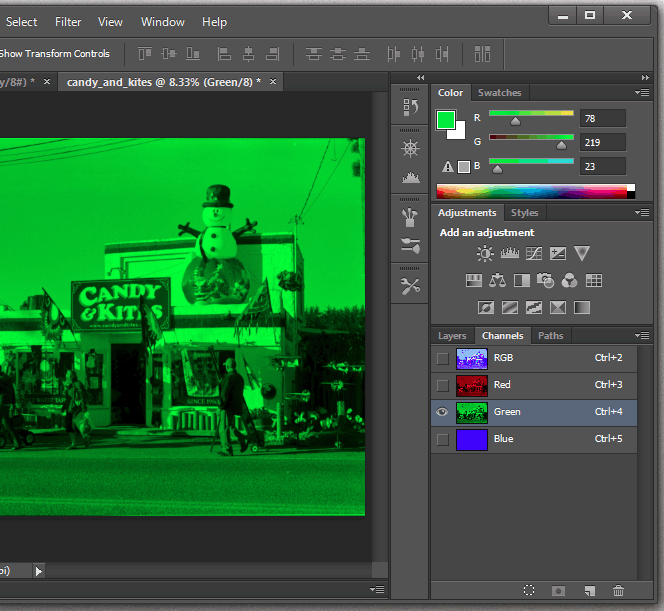Screen dimensions: 664x611
Task: Open the Help menu
Action: pyautogui.click(x=214, y=22)
